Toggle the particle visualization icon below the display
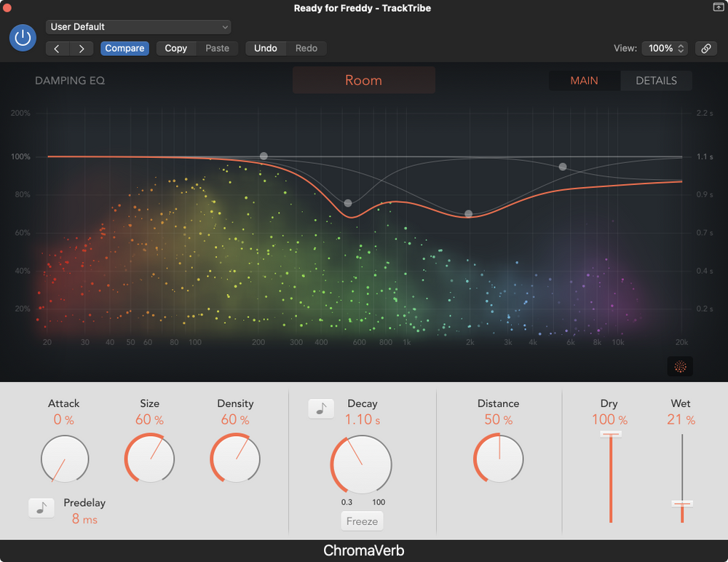 click(679, 367)
